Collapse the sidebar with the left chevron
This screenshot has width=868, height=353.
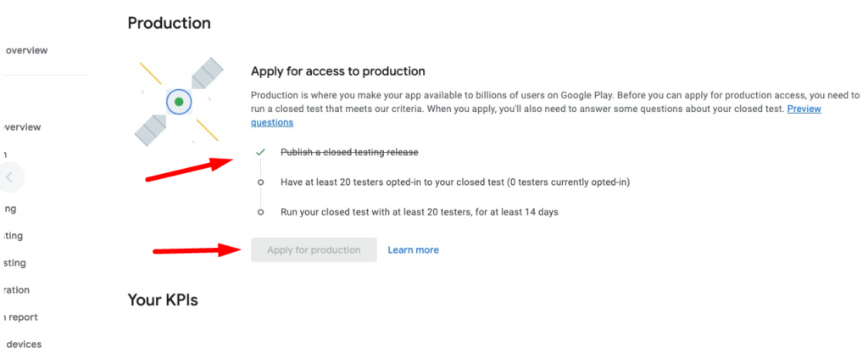(9, 177)
